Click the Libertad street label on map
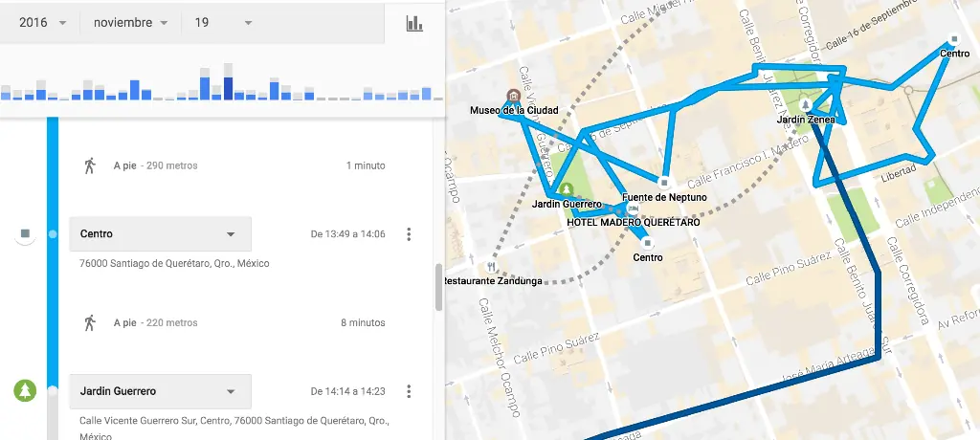 pos(898,173)
